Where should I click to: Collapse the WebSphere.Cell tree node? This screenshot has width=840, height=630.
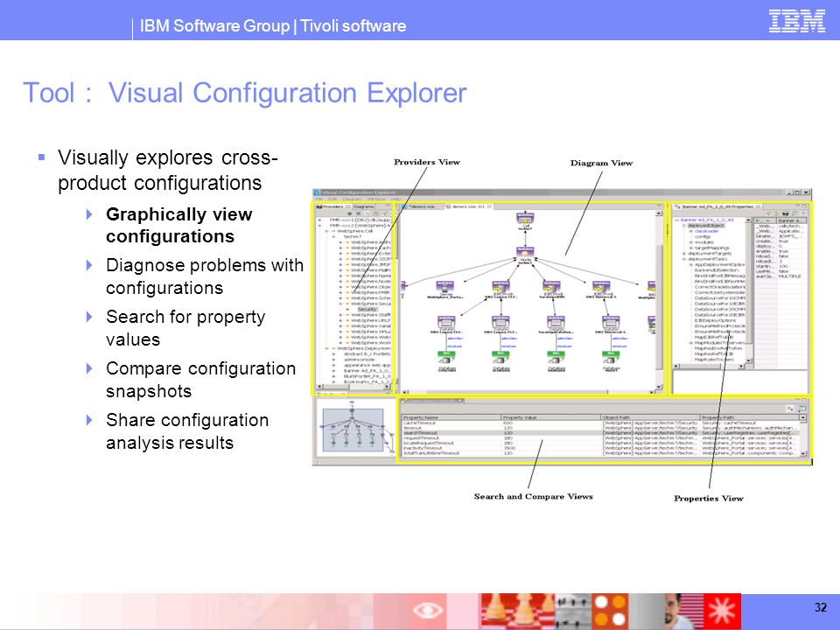click(326, 231)
